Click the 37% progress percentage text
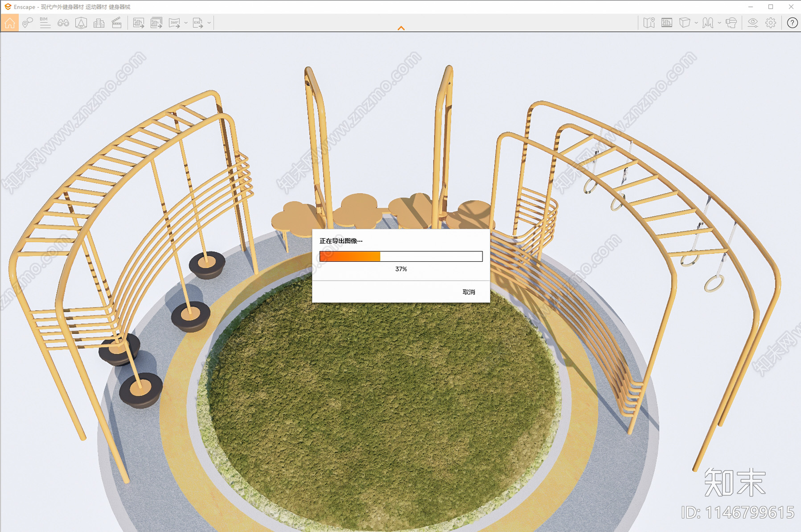 401,269
